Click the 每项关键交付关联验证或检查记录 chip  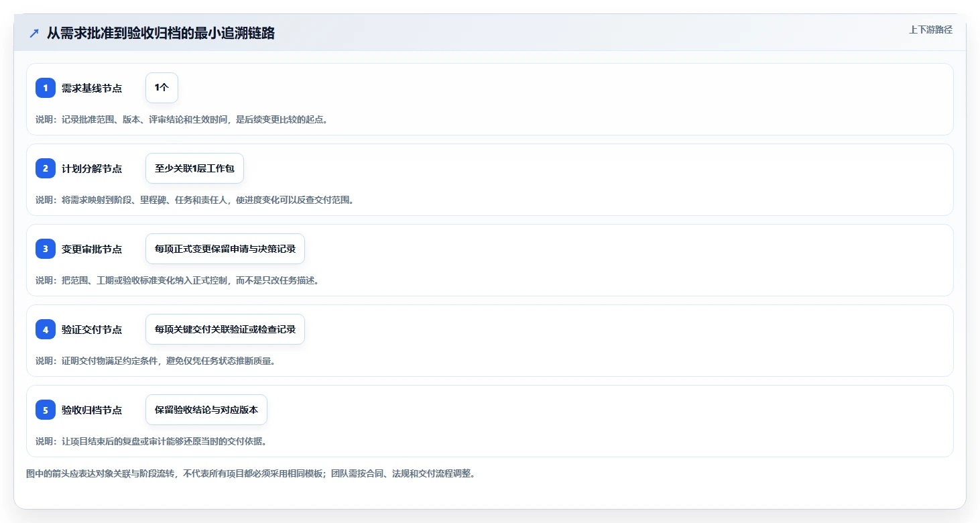(225, 329)
